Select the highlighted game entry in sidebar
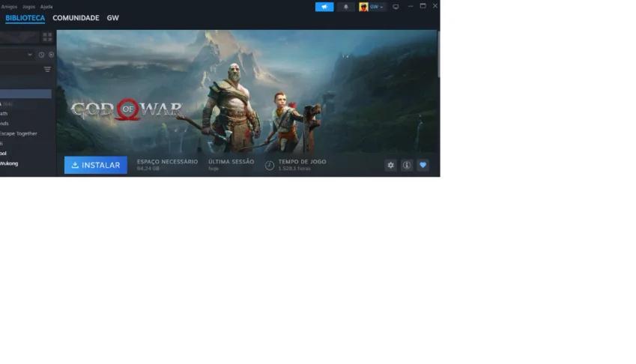 point(25,94)
